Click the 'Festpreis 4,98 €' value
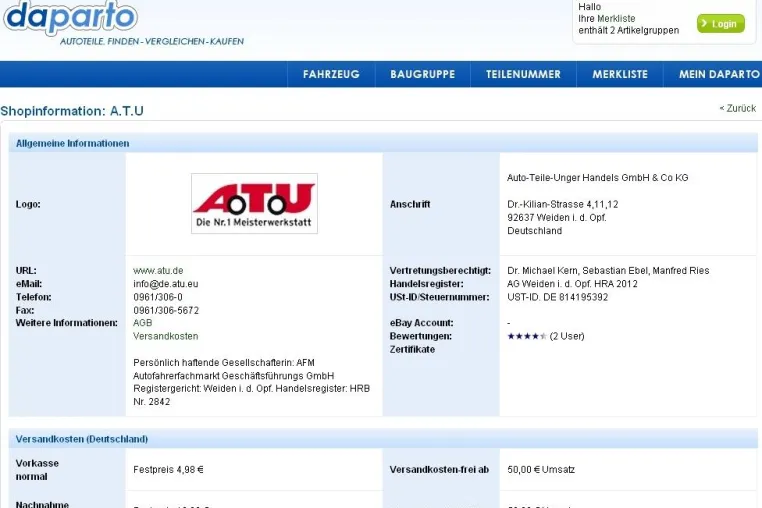Image resolution: width=762 pixels, height=508 pixels. coord(168,470)
